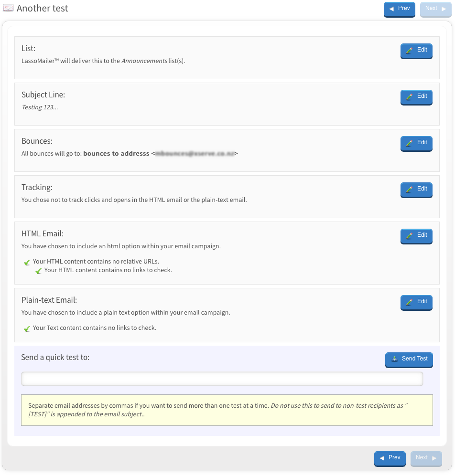Click the pencil icon in HTML Email section
The height and width of the screenshot is (476, 455).
[409, 235]
